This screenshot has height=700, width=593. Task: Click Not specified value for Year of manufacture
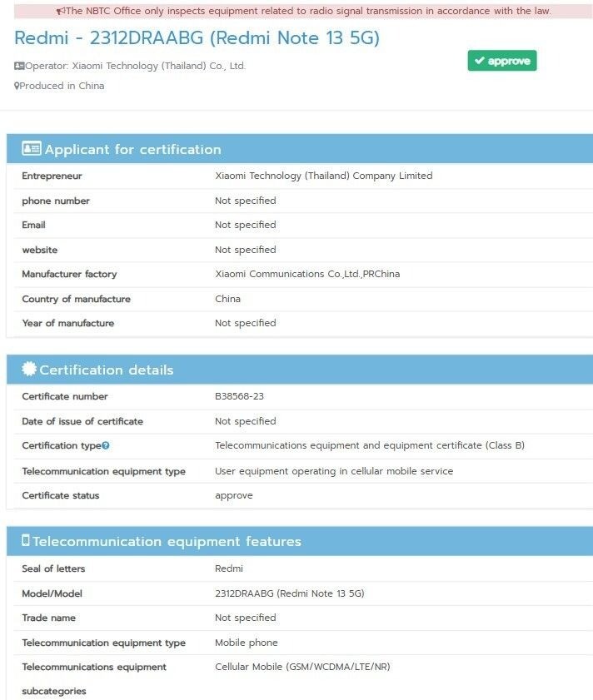click(246, 323)
